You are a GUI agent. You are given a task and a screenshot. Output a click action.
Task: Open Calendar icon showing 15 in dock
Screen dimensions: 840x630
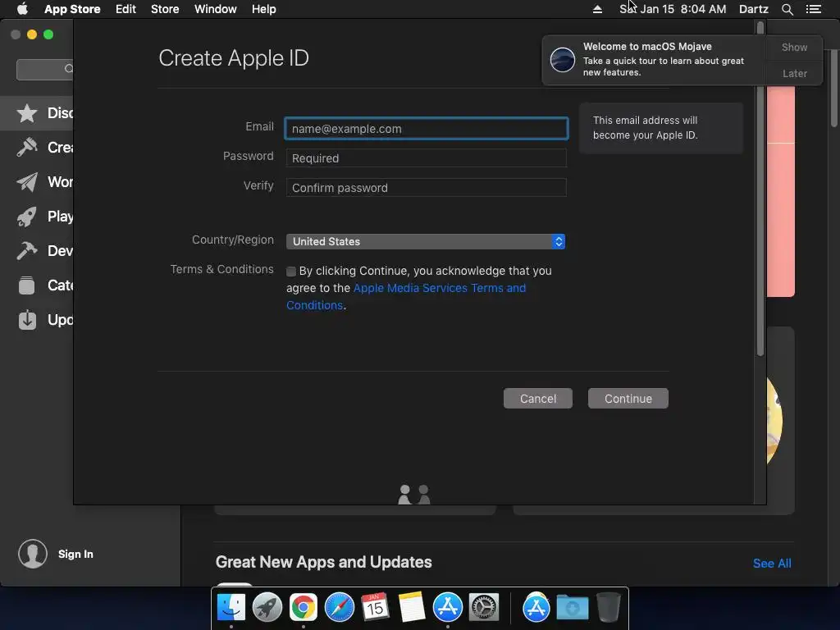click(375, 608)
